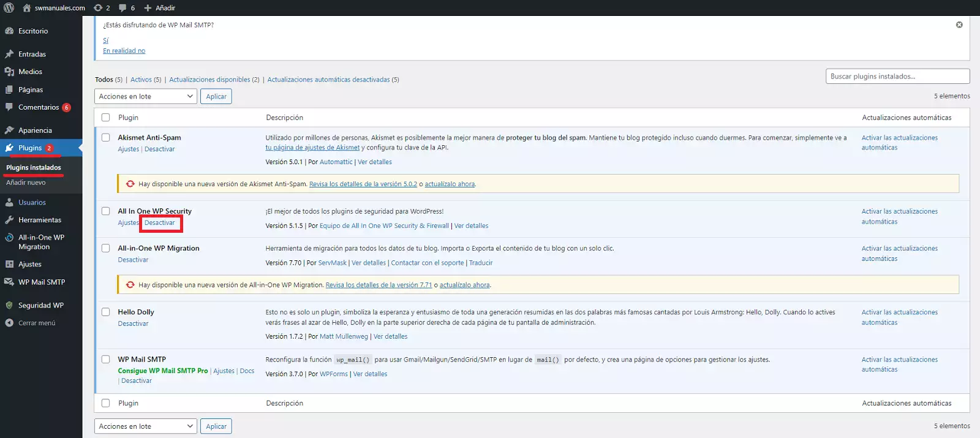Click the Herramientas wrench icon
Screen dimensions: 980x438
coord(9,220)
